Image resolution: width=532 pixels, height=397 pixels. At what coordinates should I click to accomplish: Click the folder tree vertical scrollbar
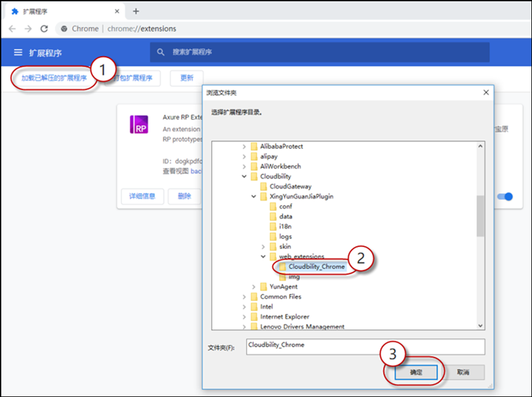click(480, 216)
